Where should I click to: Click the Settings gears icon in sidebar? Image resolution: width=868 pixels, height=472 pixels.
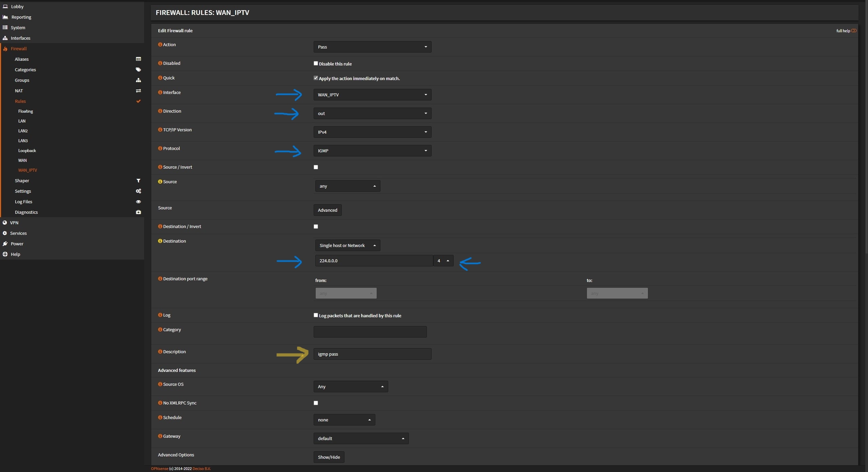point(138,191)
